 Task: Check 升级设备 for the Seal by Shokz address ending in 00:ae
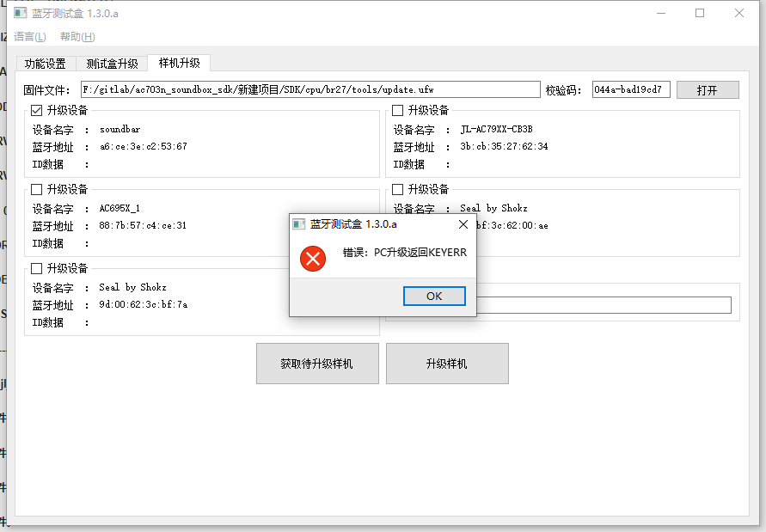click(398, 190)
